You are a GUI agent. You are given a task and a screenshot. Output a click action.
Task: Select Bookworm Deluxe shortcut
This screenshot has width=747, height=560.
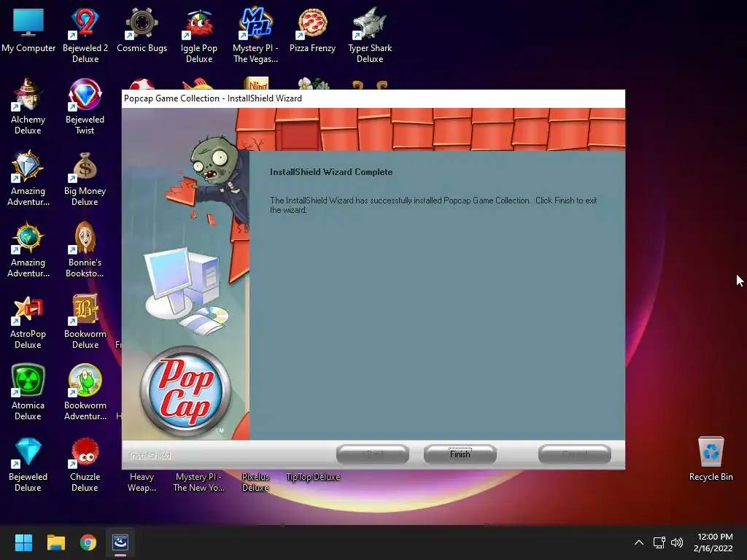pos(85,322)
